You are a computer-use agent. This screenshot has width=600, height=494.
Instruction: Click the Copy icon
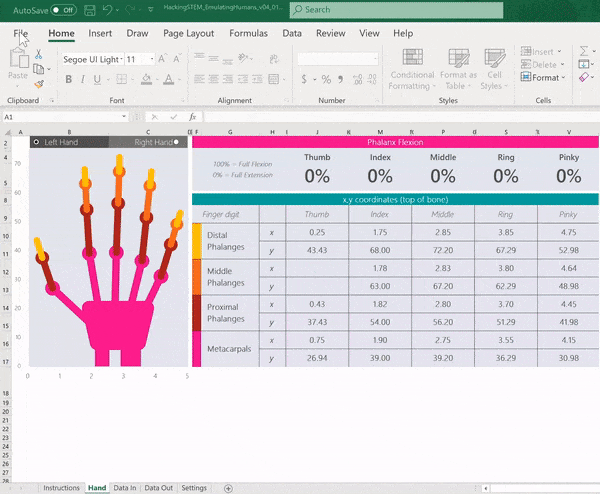(39, 69)
